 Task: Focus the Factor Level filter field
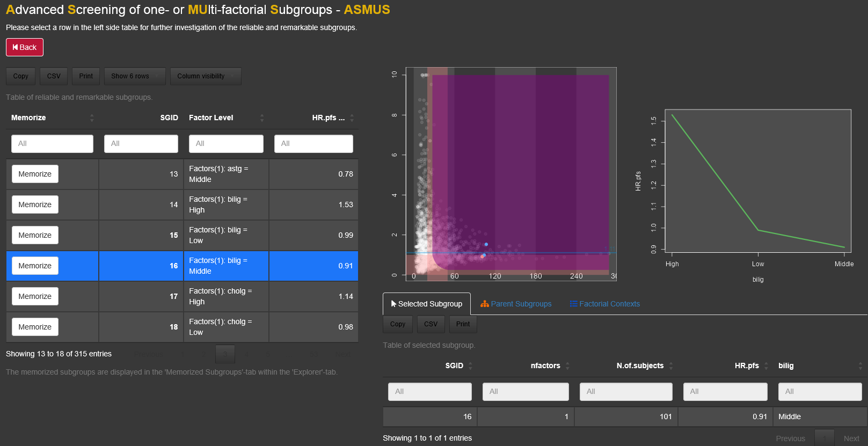click(x=226, y=144)
